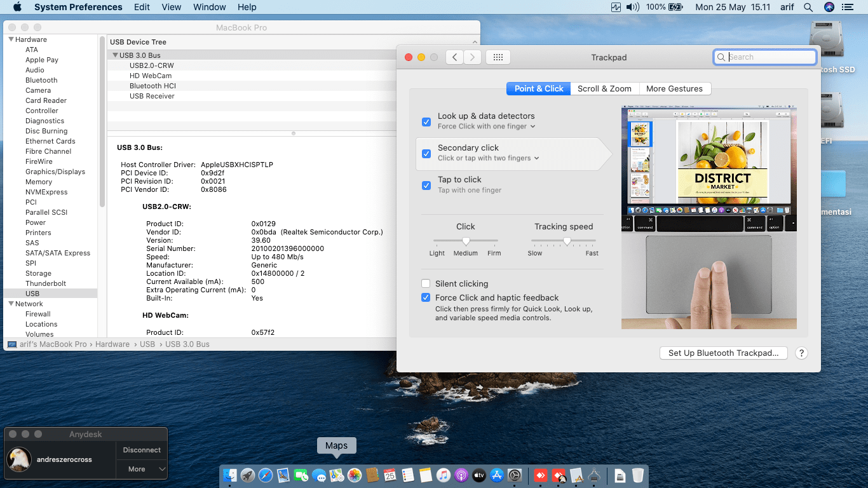Switch to Scroll & Zoom tab
The image size is (868, 488).
click(604, 88)
